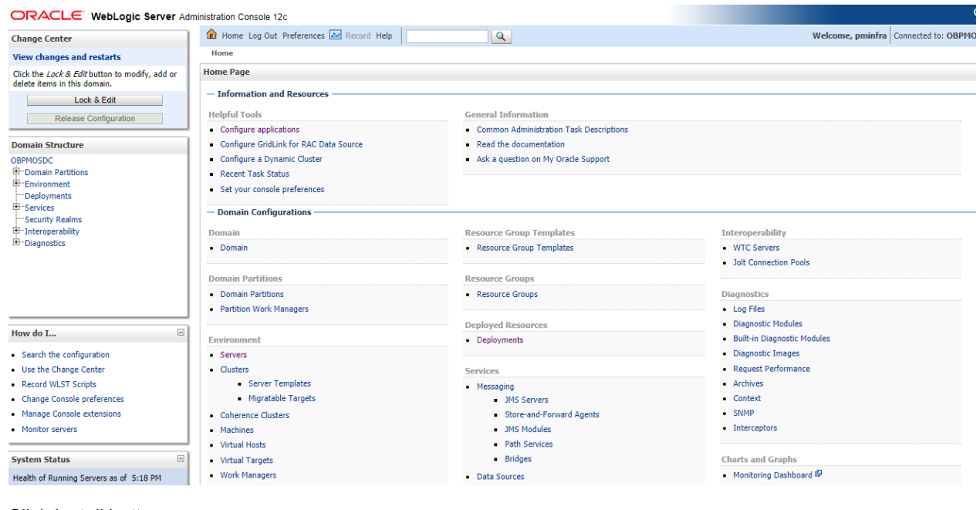Open Preferences from the toolbar
The image size is (980, 510).
303,35
